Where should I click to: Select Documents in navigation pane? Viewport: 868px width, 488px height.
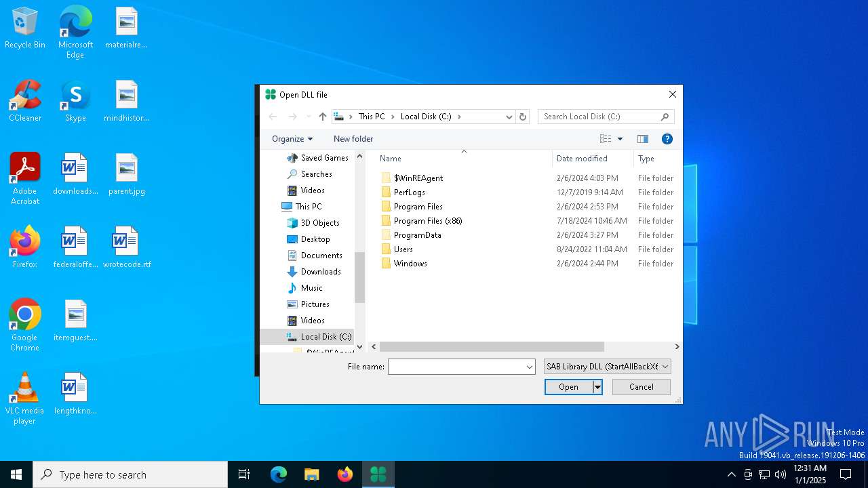315,256
